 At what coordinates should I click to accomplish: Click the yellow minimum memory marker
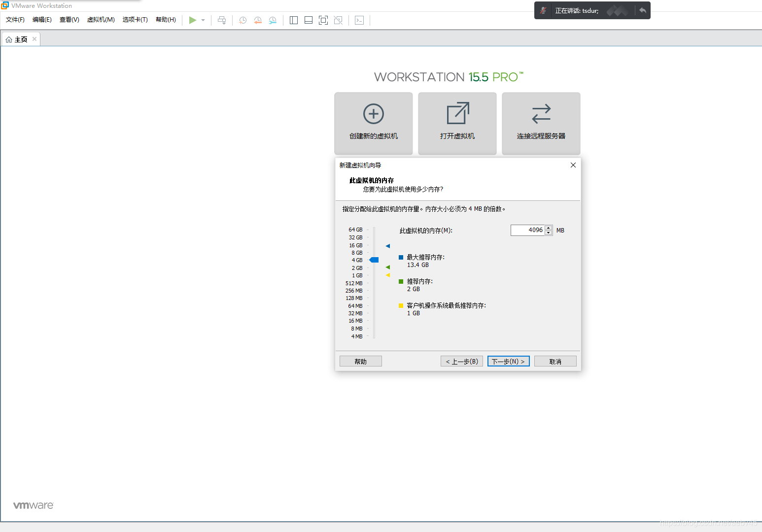(x=388, y=275)
